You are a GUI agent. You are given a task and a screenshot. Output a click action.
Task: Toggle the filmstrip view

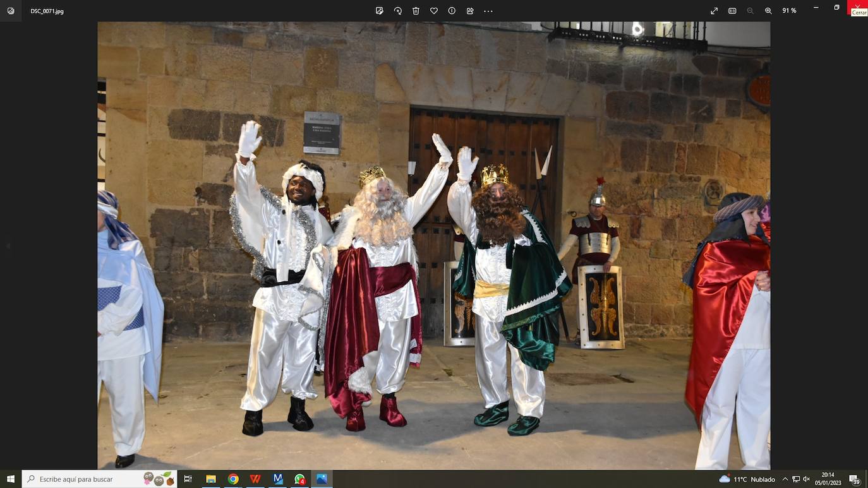point(732,11)
